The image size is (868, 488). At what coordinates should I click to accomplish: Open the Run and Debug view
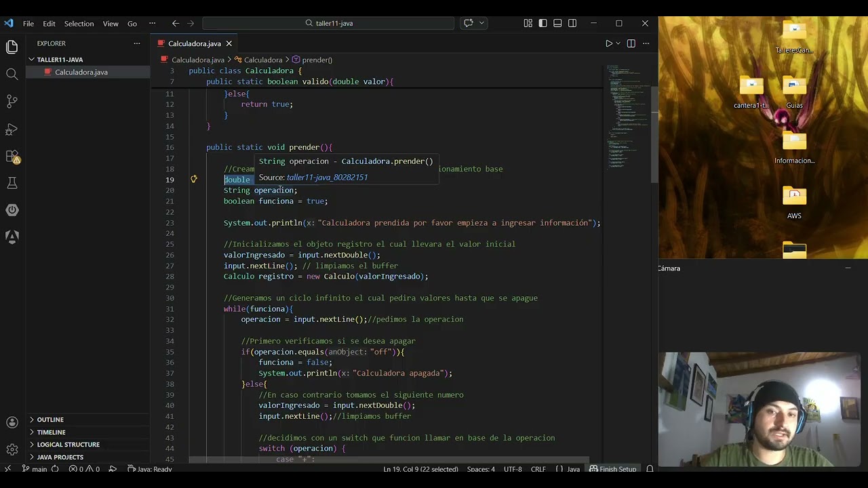pos(12,129)
